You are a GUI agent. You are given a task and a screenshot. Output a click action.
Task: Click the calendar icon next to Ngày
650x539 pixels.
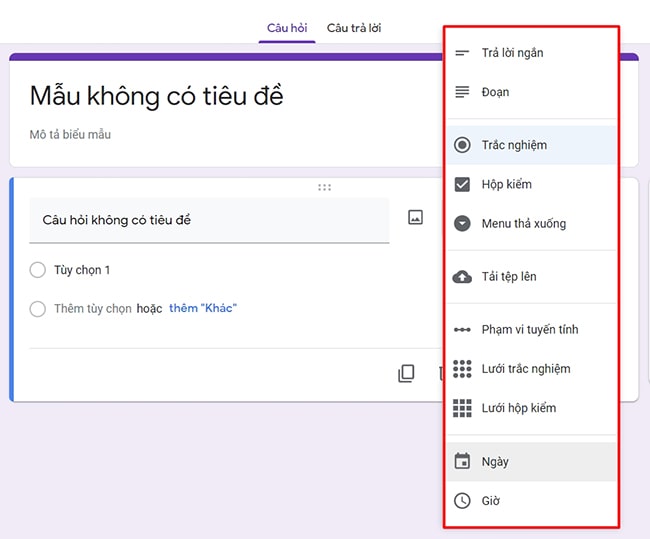tap(462, 462)
